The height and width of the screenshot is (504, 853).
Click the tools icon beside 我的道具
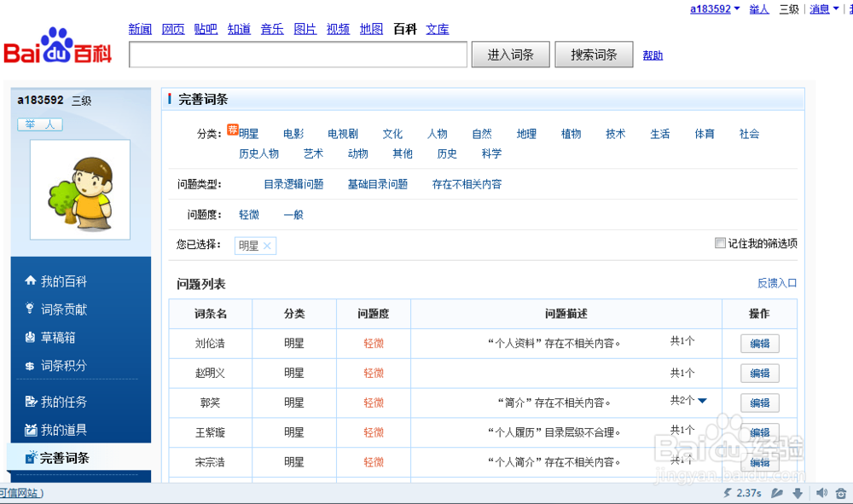point(31,430)
